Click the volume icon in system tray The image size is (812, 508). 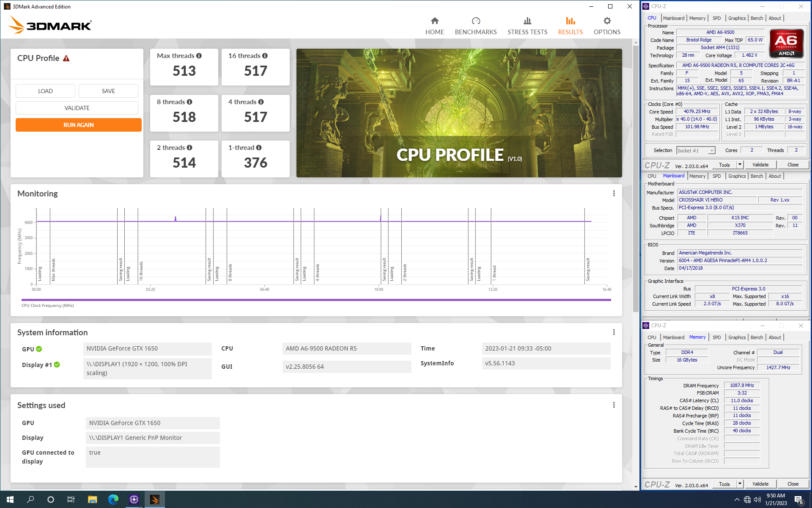click(x=757, y=500)
